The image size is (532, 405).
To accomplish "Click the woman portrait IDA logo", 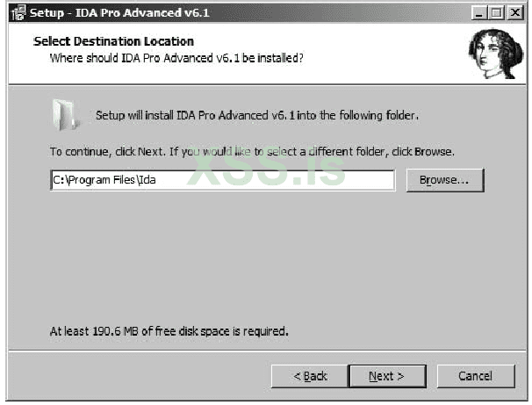I will 496,54.
